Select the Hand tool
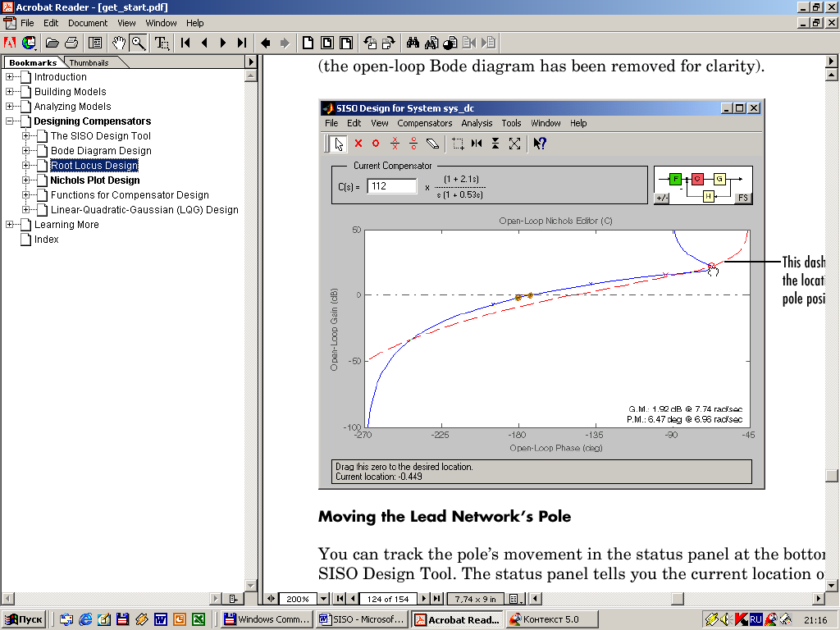840x630 pixels. [119, 43]
